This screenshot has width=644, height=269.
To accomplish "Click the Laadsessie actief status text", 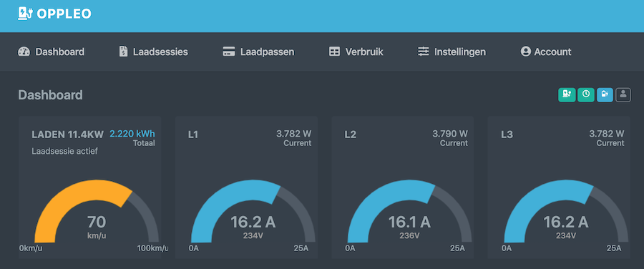I will [64, 152].
